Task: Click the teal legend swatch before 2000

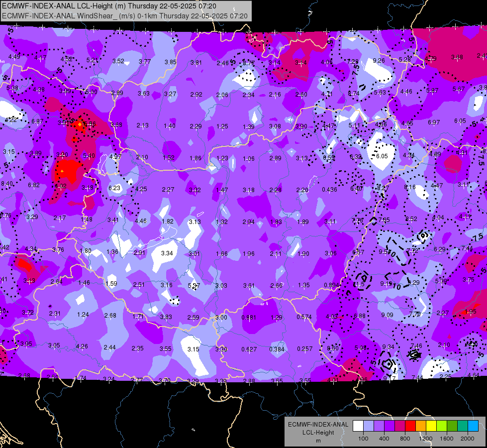Action: coord(463,426)
